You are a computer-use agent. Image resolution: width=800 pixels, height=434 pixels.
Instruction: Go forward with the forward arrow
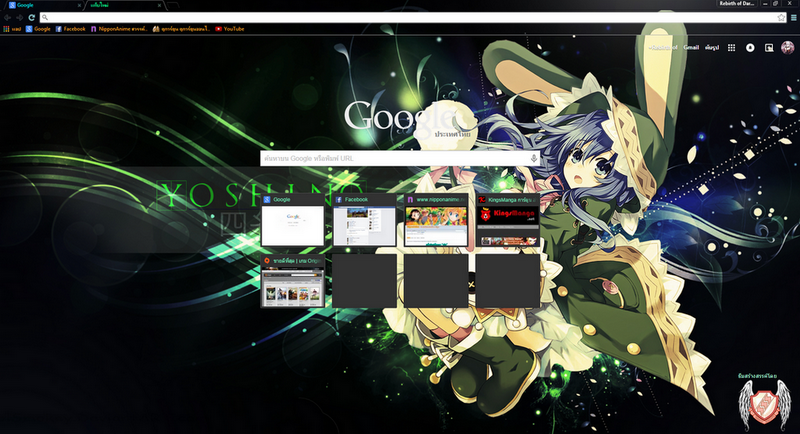pos(19,17)
